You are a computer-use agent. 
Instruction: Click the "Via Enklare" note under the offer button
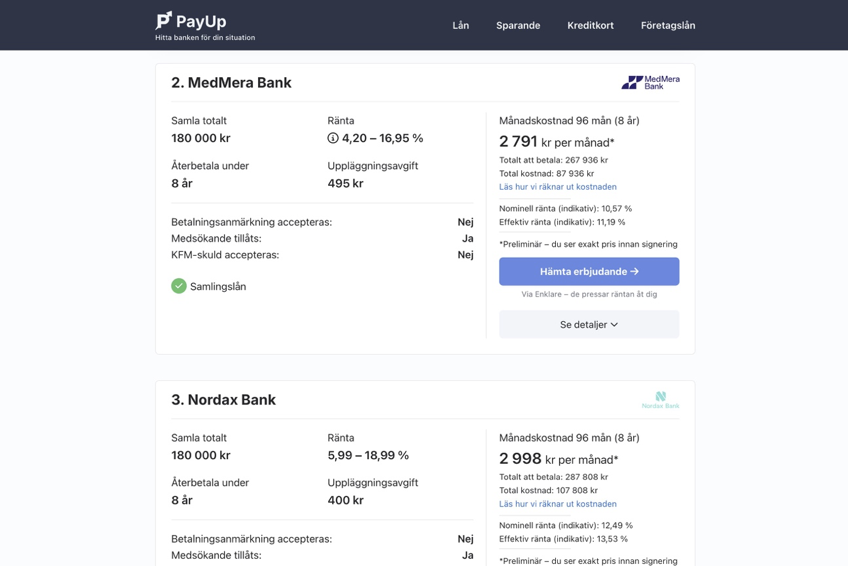pos(589,294)
